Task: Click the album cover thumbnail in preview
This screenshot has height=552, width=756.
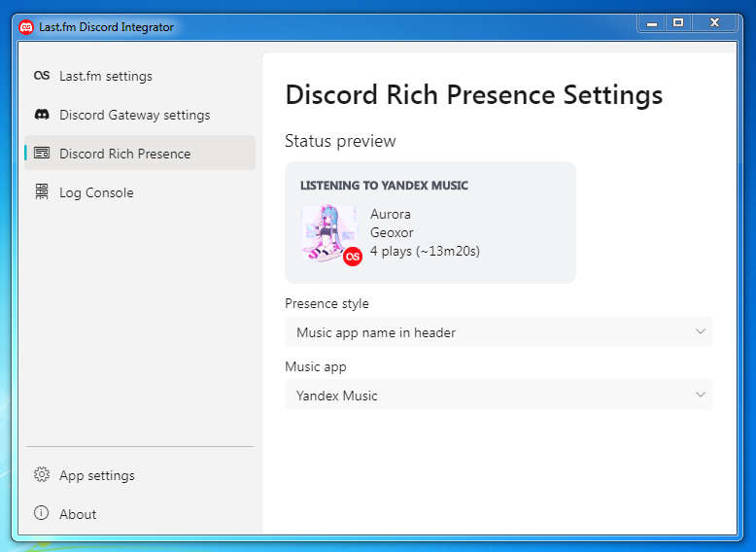Action: tap(329, 233)
